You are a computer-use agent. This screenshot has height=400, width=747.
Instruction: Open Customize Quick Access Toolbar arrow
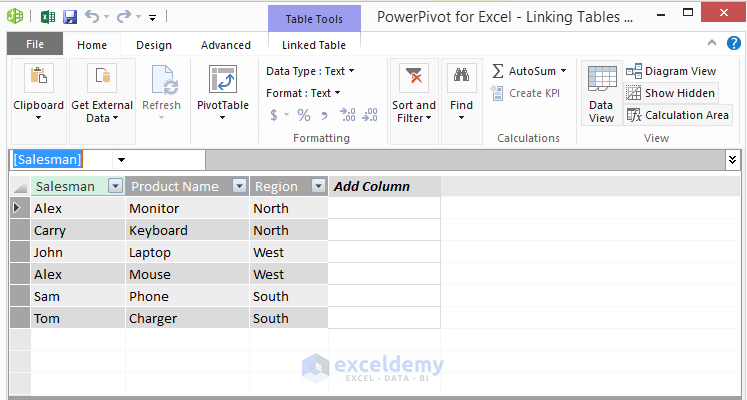point(152,18)
